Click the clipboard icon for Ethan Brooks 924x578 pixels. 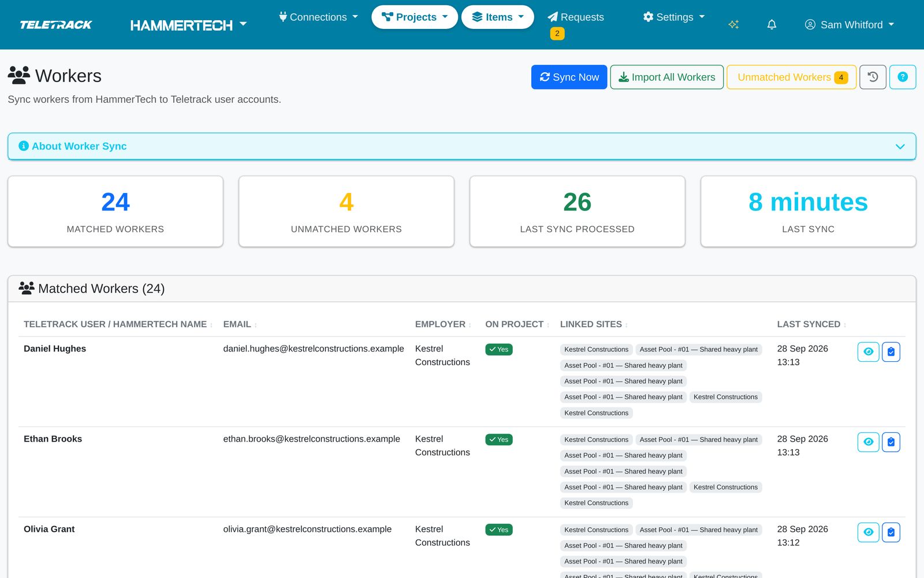point(891,442)
